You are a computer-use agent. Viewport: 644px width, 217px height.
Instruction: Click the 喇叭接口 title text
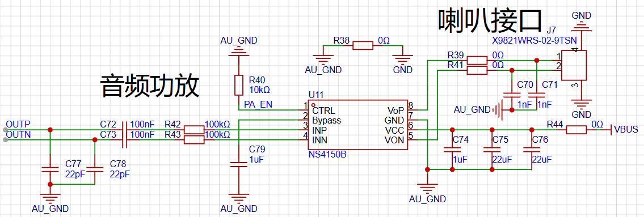click(x=490, y=20)
